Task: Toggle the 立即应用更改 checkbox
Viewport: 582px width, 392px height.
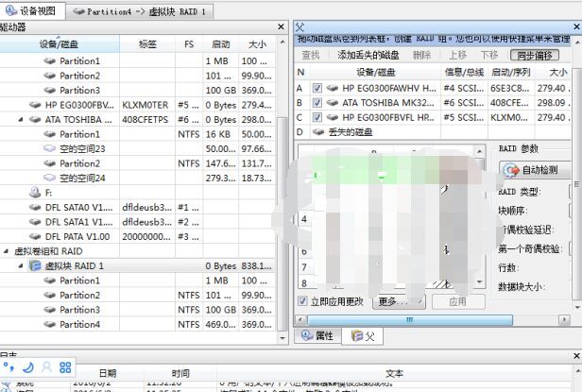Action: [x=303, y=301]
